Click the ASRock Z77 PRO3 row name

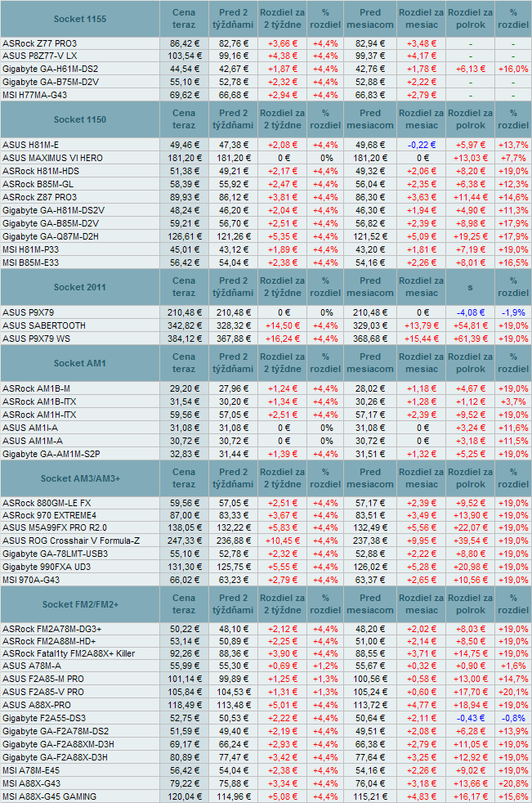pyautogui.click(x=39, y=43)
